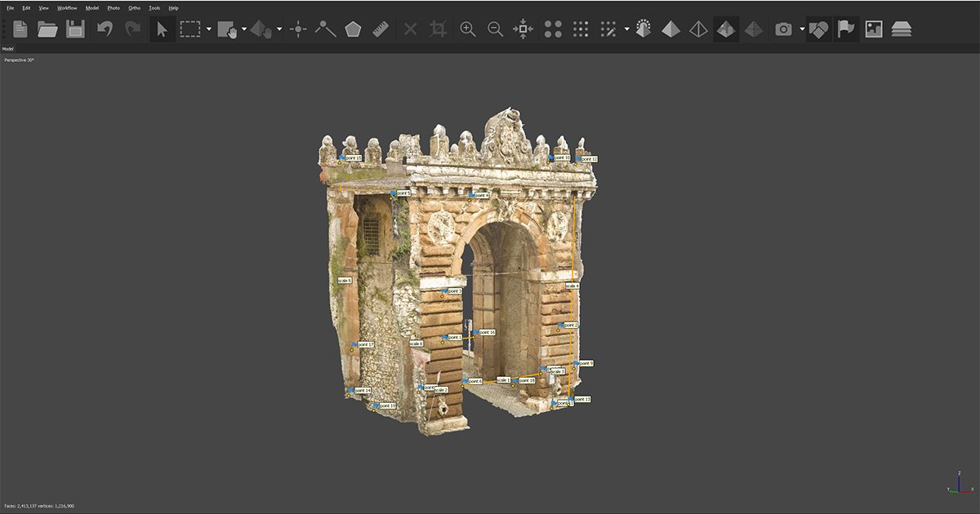The width and height of the screenshot is (980, 514).
Task: Click the 'point 4' marker label
Action: tap(482, 196)
